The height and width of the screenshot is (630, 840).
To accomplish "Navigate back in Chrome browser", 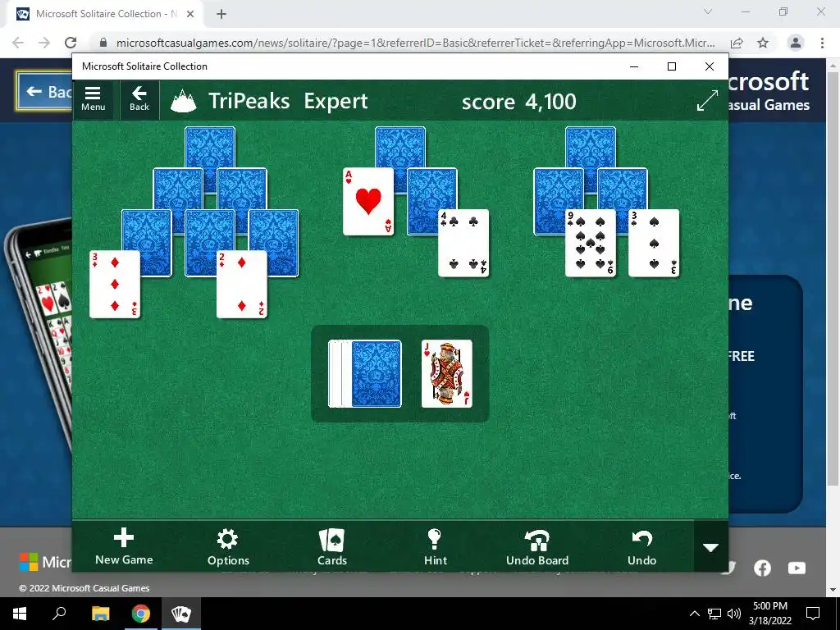I will coord(18,43).
